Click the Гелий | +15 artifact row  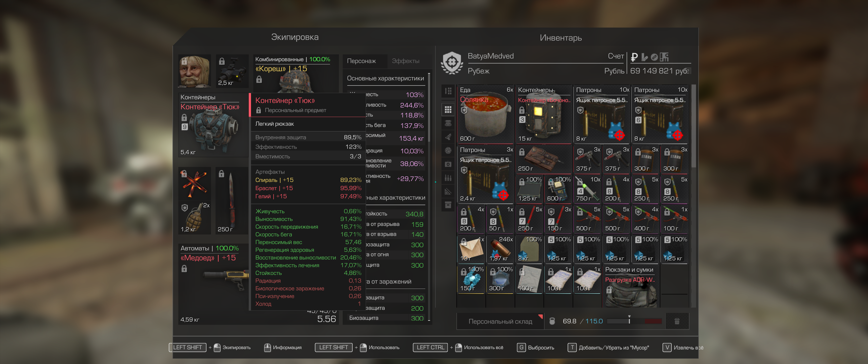[308, 196]
